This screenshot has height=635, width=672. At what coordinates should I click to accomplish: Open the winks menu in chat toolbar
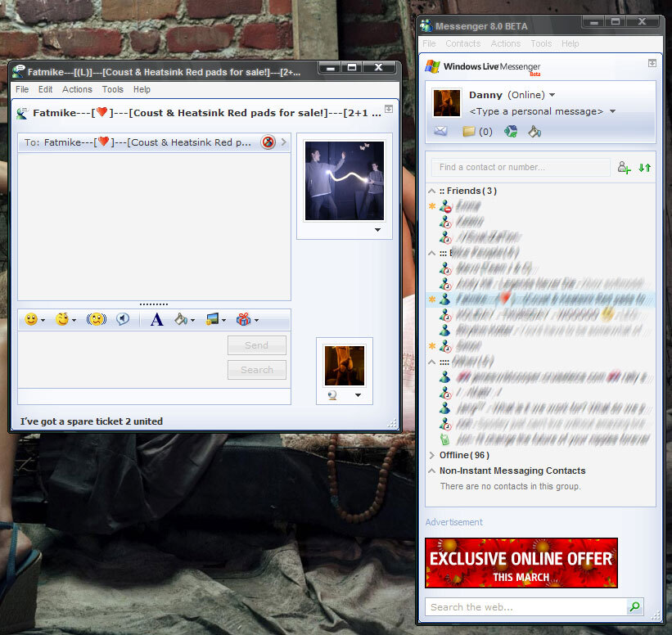pos(62,319)
